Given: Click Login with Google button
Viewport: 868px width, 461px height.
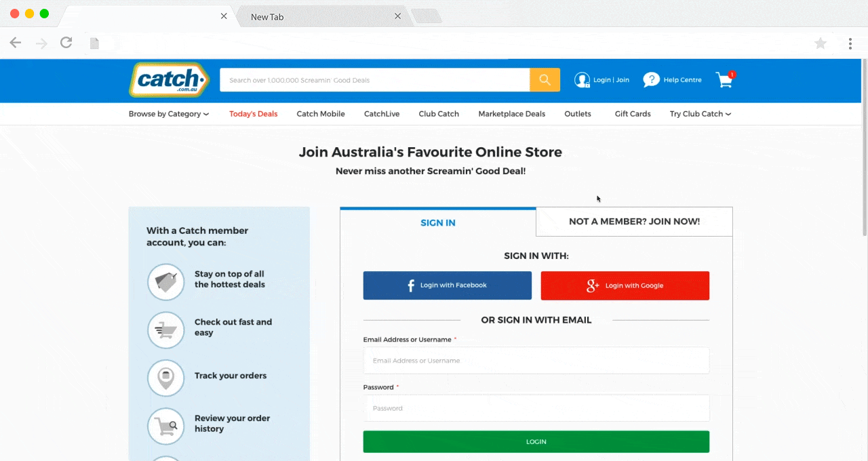Looking at the screenshot, I should pyautogui.click(x=625, y=285).
